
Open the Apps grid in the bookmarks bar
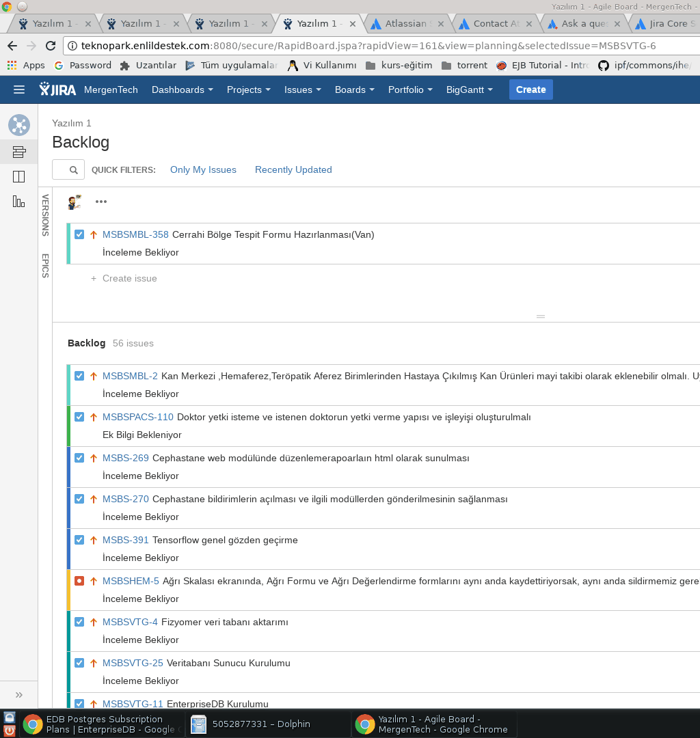pos(26,66)
